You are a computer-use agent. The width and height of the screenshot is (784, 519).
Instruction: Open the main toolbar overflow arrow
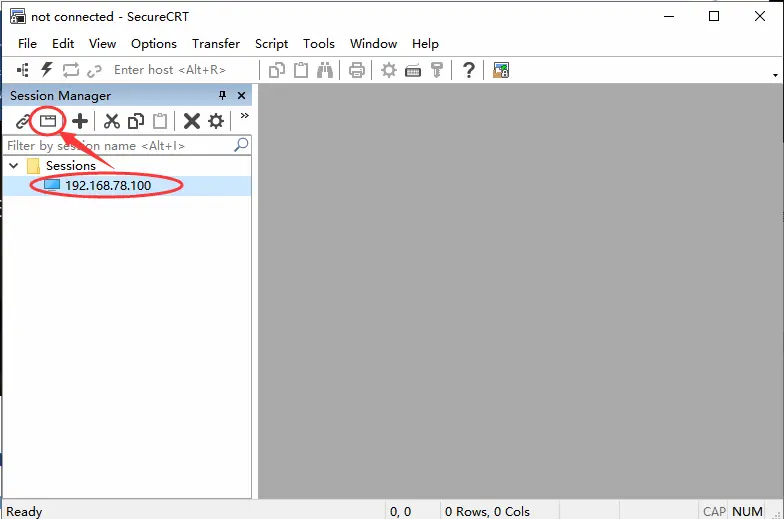click(x=775, y=75)
